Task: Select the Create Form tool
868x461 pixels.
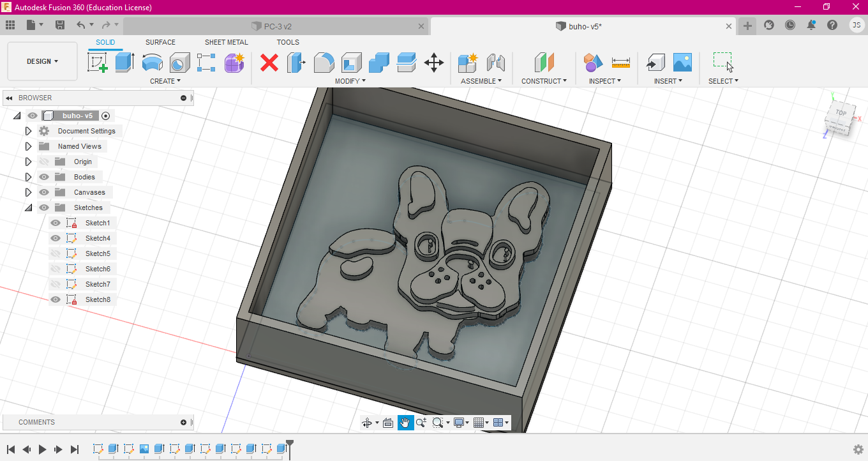Action: [234, 63]
